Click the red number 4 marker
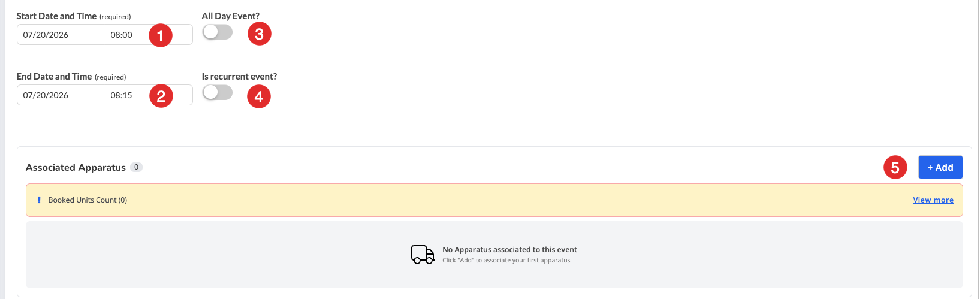980x299 pixels. tap(258, 96)
